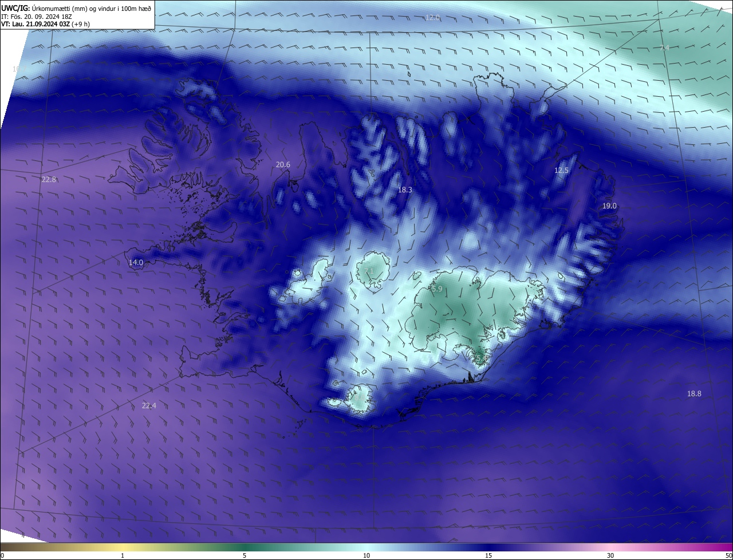Select the 22.4 value label
The width and height of the screenshot is (733, 560).
[x=149, y=406]
